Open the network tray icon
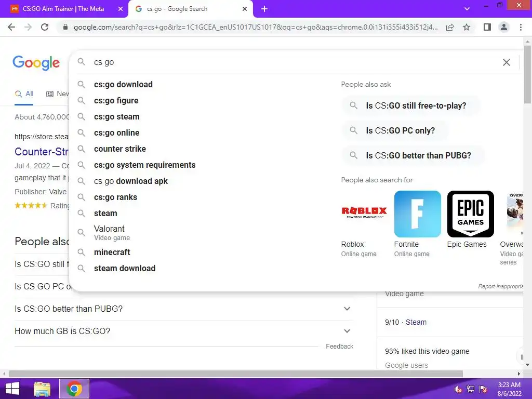The image size is (532, 399). pos(471,389)
